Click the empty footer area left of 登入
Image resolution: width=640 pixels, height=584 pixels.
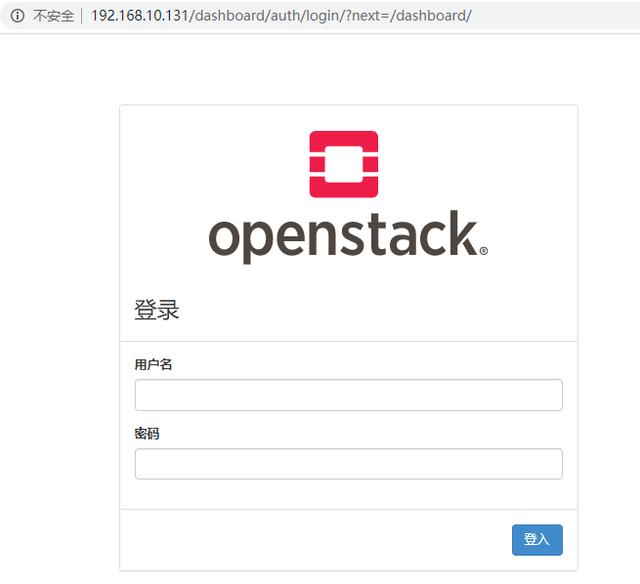(x=314, y=540)
